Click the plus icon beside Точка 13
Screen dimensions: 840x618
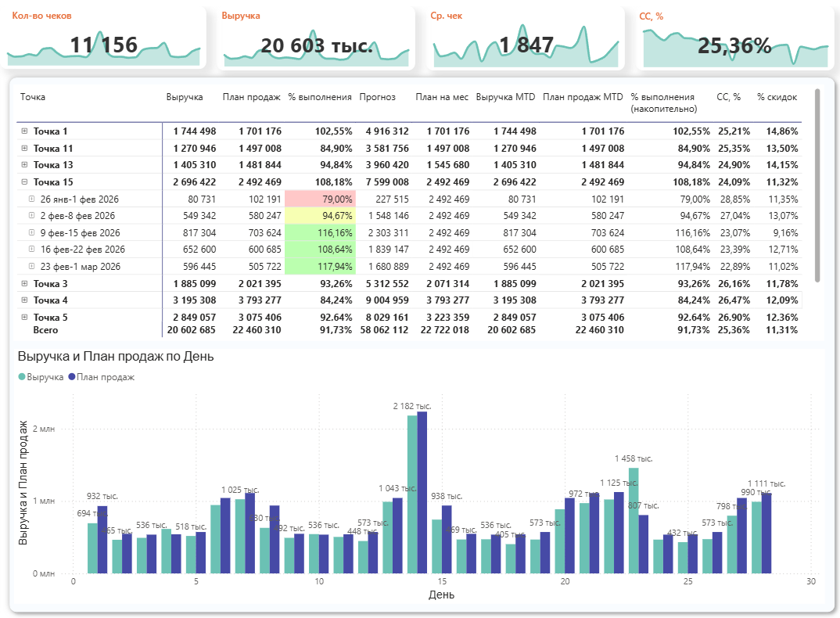(x=24, y=165)
